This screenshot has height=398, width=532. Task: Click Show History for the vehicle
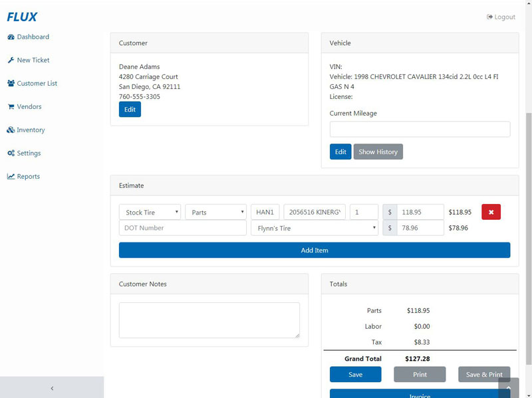click(x=378, y=152)
